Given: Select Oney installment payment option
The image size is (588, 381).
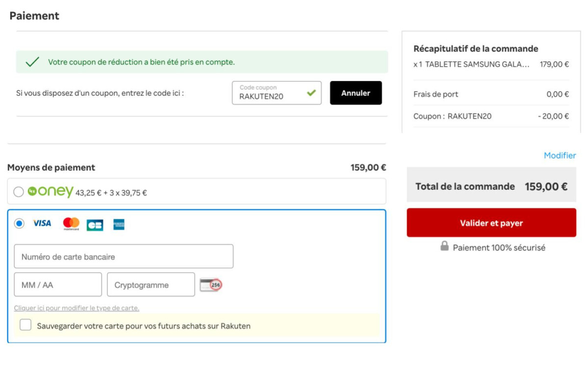Looking at the screenshot, I should [19, 192].
